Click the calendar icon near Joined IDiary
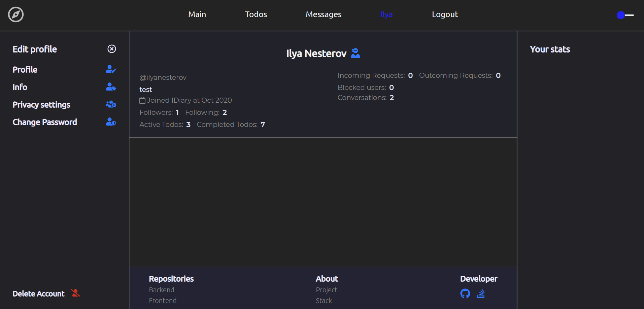Viewport: 644px width, 309px height. point(142,100)
